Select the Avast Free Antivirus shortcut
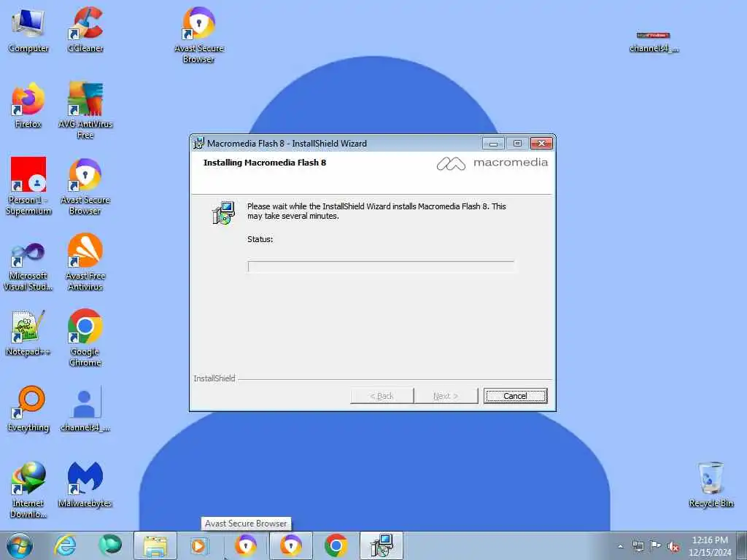Viewport: 747px width, 560px height. click(x=85, y=262)
